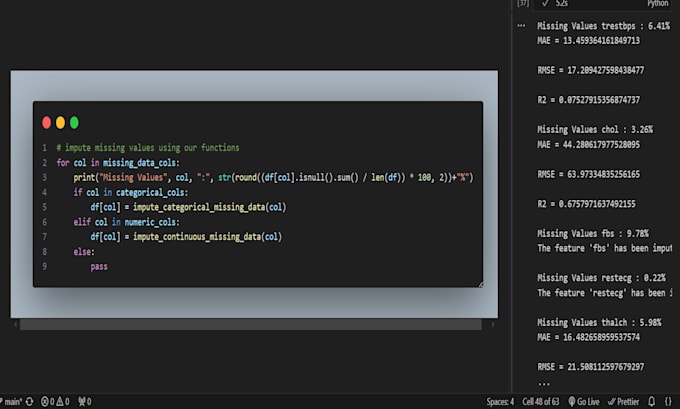Click the yellow circle on the code window

point(60,123)
